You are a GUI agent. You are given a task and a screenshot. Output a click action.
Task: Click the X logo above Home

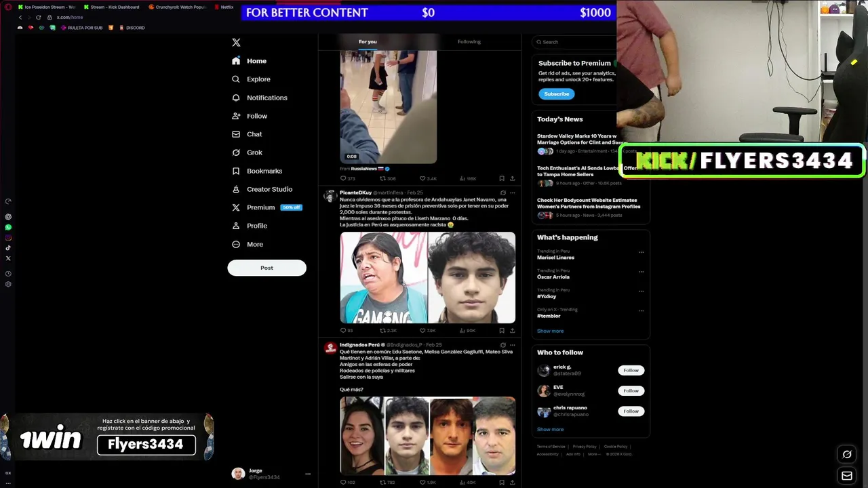pos(236,43)
